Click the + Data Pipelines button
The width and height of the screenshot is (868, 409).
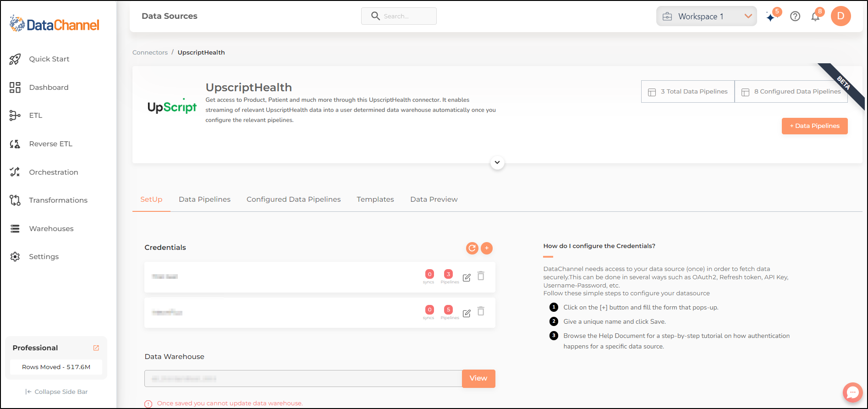(x=814, y=126)
